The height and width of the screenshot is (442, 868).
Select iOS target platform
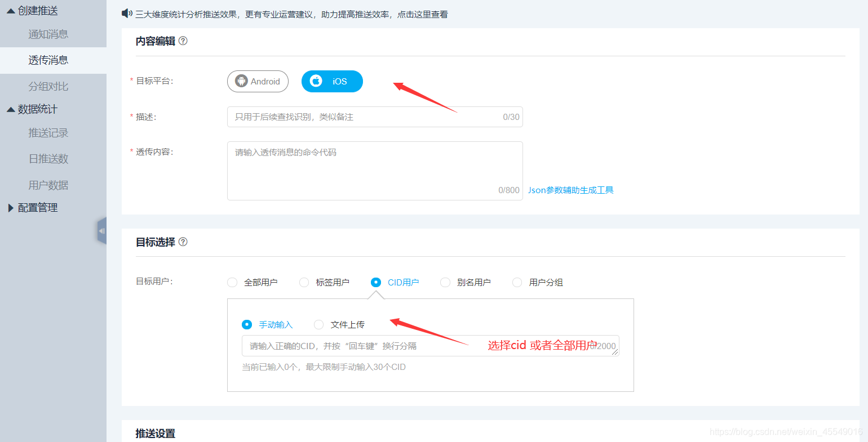point(332,81)
